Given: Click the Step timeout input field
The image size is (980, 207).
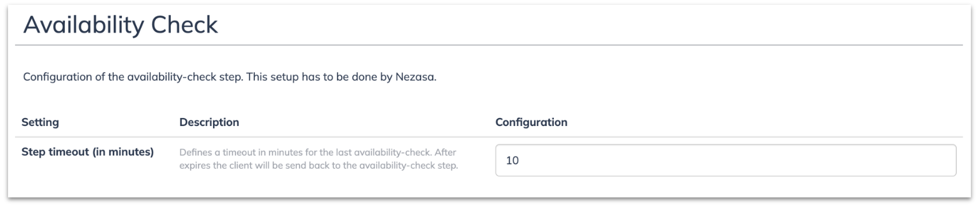Looking at the screenshot, I should [x=726, y=160].
